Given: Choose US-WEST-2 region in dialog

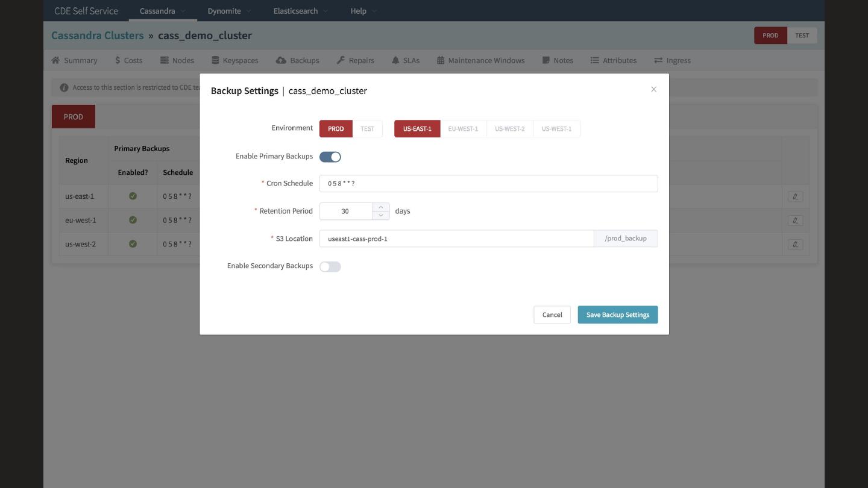Looking at the screenshot, I should pos(510,128).
